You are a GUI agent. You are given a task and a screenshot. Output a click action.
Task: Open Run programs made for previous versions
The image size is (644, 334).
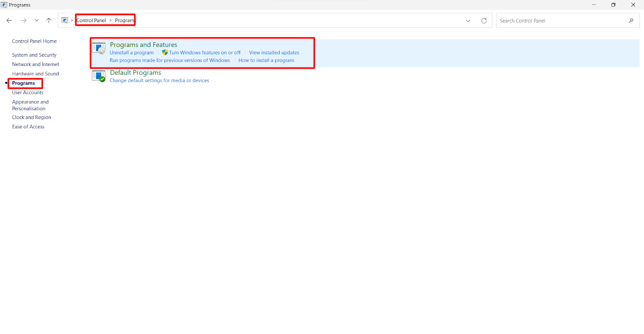point(170,60)
